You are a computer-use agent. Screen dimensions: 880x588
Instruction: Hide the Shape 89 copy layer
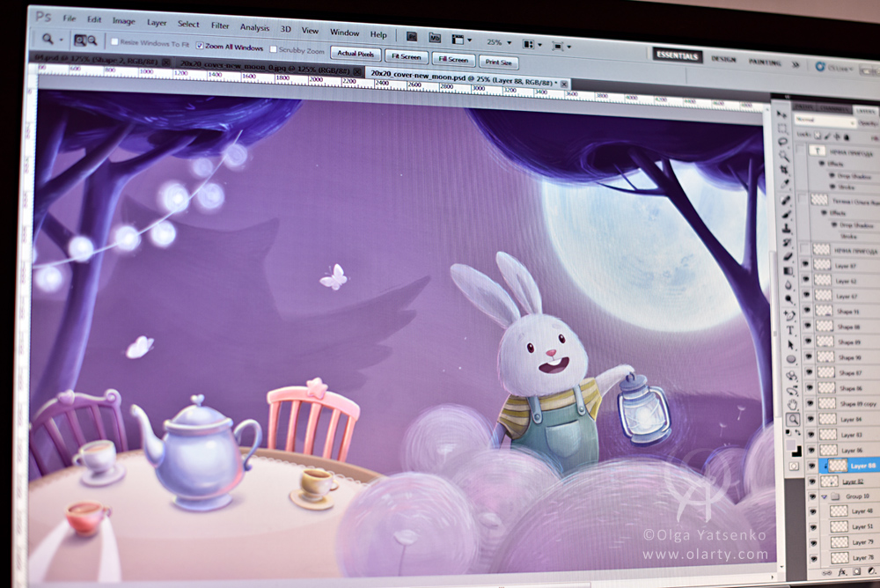(810, 402)
